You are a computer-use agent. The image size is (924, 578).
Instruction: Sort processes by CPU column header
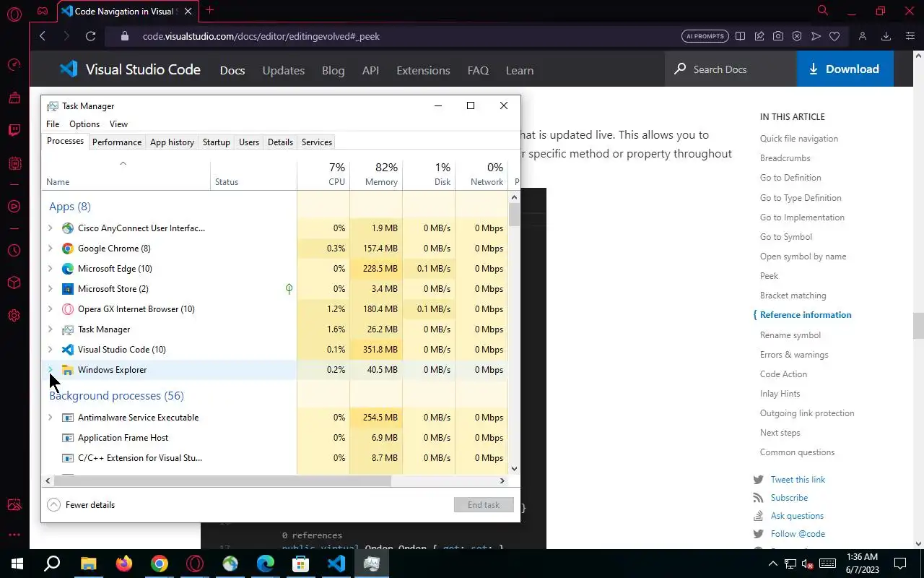point(323,174)
